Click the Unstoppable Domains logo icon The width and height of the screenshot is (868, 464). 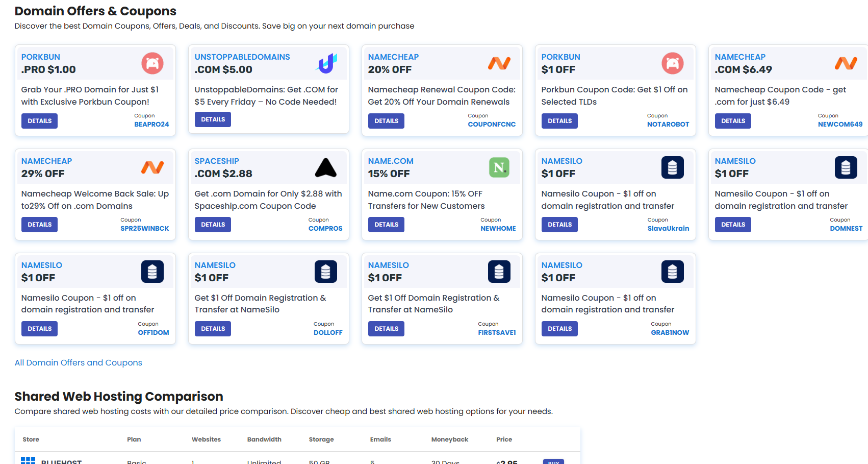(x=326, y=63)
